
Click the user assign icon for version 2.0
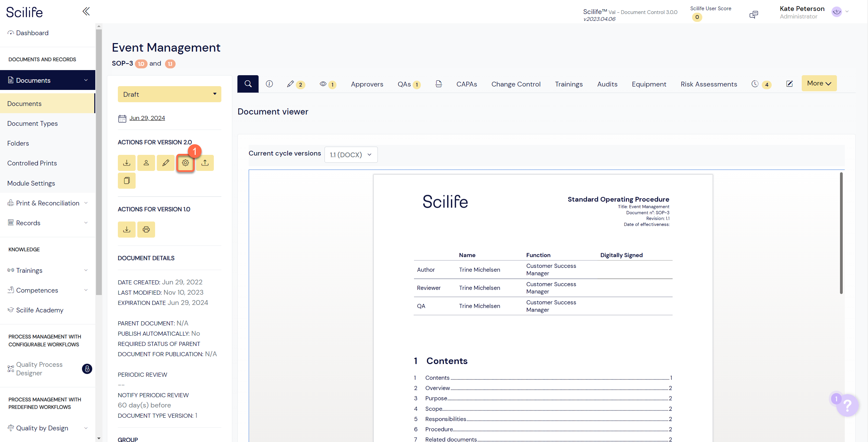point(146,163)
